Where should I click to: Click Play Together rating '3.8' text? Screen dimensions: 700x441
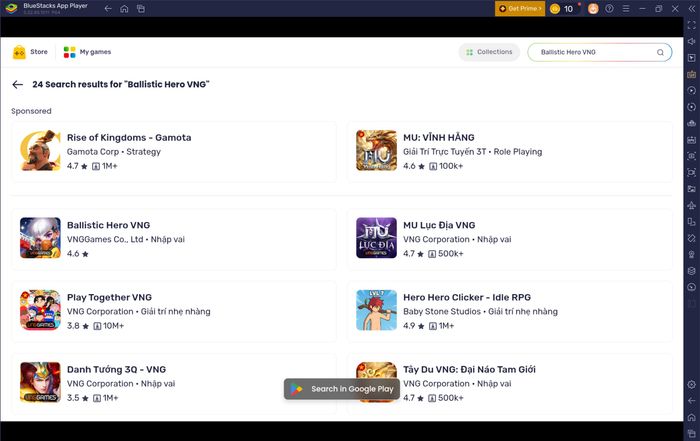click(x=73, y=326)
